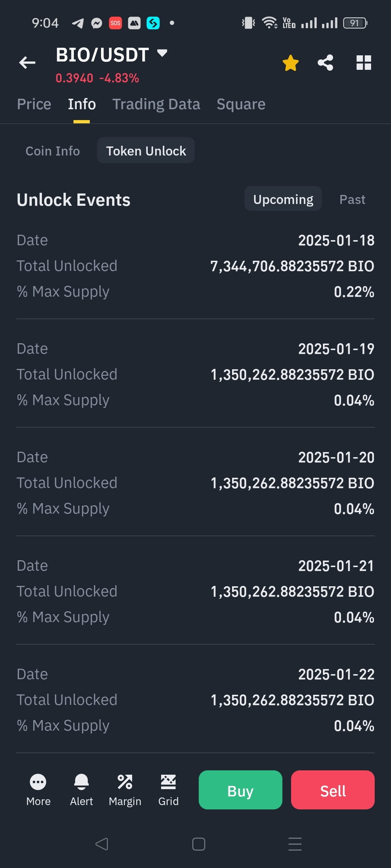The height and width of the screenshot is (868, 391).
Task: Switch to the Trading Data tab
Action: point(156,104)
